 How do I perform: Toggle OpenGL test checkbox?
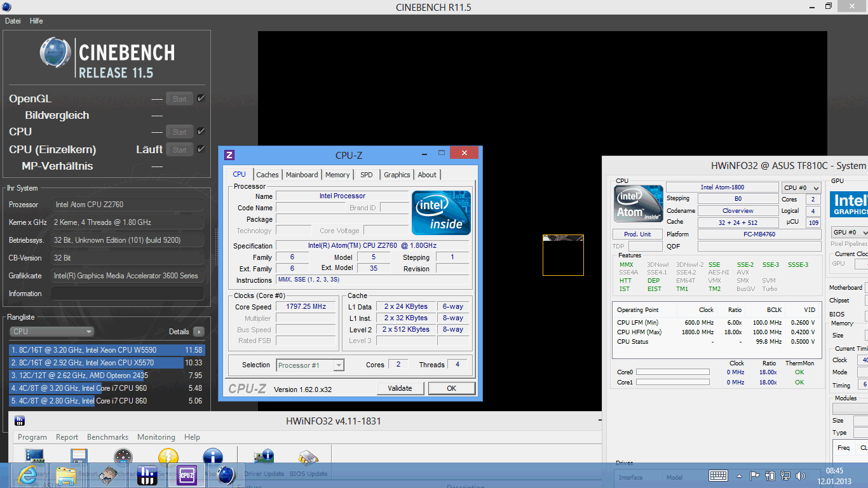201,98
